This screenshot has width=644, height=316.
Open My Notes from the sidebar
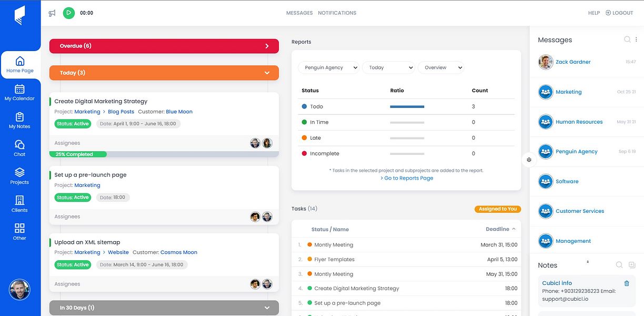pos(19,120)
